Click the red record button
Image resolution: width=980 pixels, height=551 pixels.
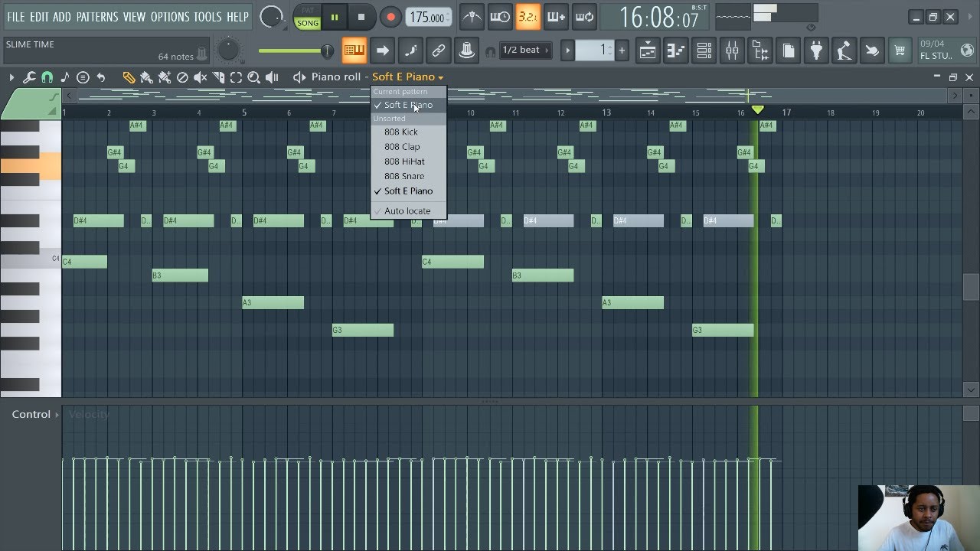pyautogui.click(x=390, y=17)
